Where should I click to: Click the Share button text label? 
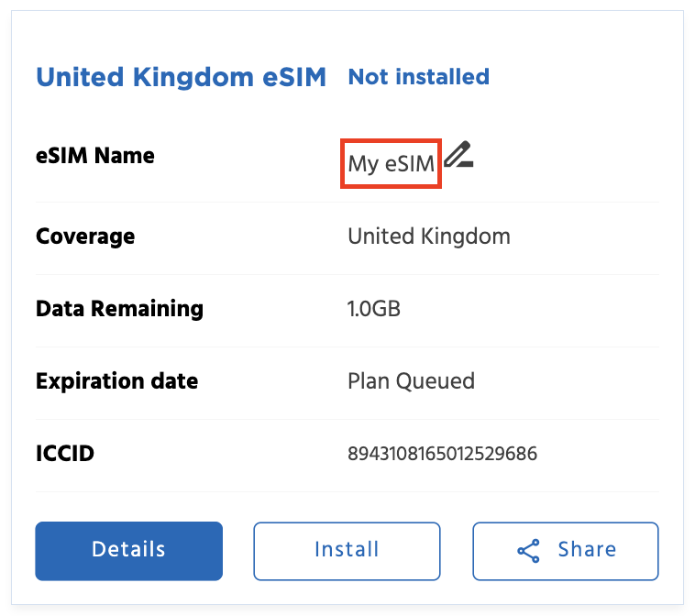587,550
